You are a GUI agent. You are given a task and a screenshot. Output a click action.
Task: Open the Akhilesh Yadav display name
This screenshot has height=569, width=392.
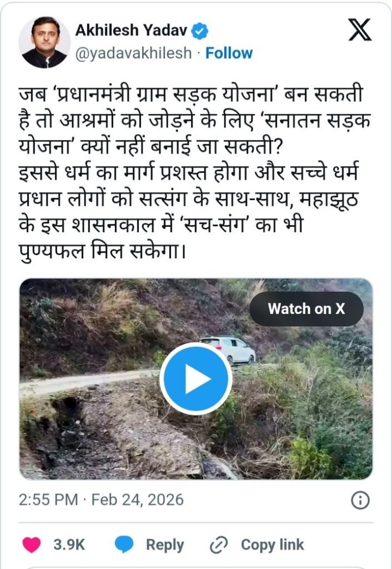[131, 31]
